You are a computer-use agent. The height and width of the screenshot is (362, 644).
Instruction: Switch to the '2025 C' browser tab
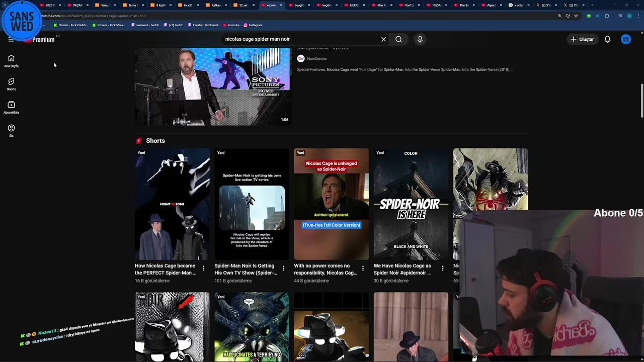pyautogui.click(x=50, y=5)
